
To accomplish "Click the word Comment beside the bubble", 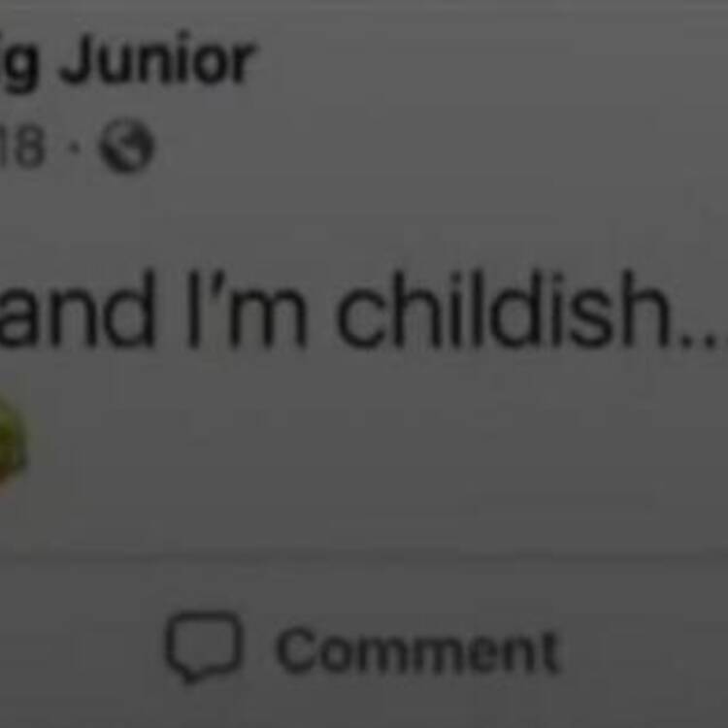I will click(417, 649).
